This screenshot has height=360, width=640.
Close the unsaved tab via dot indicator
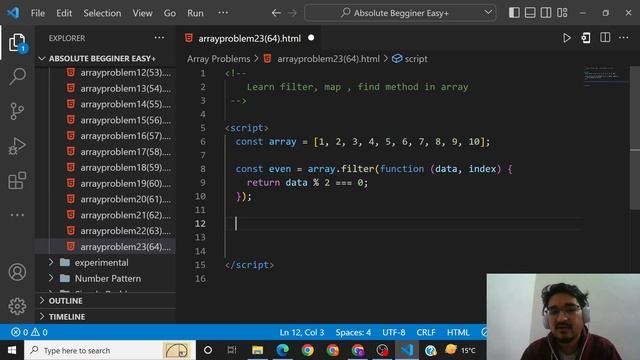coord(311,38)
